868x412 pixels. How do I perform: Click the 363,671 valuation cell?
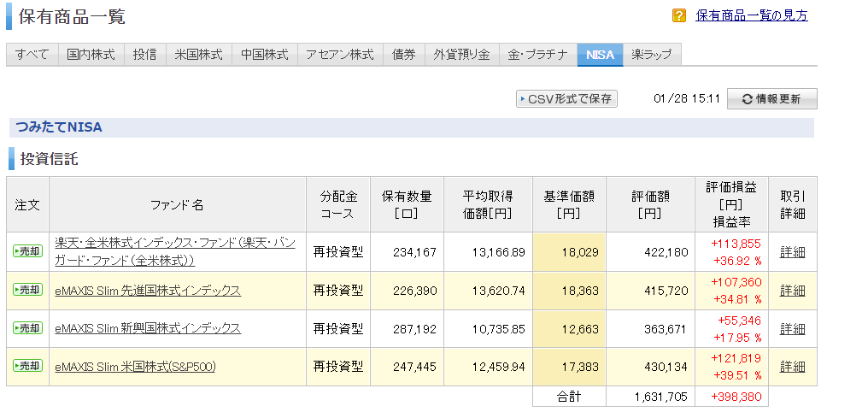650,328
